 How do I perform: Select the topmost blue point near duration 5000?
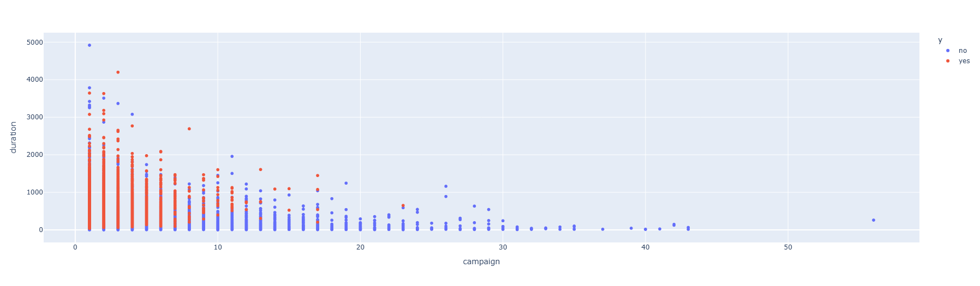point(89,45)
